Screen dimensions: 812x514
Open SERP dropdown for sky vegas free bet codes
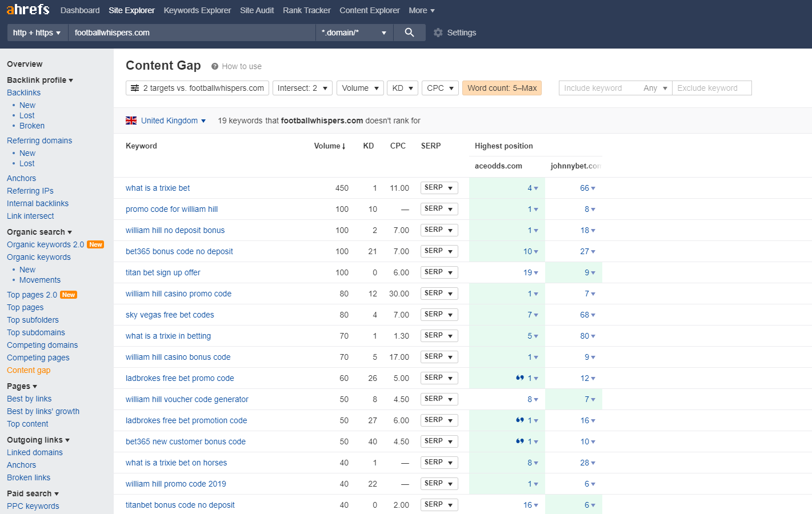click(x=439, y=315)
